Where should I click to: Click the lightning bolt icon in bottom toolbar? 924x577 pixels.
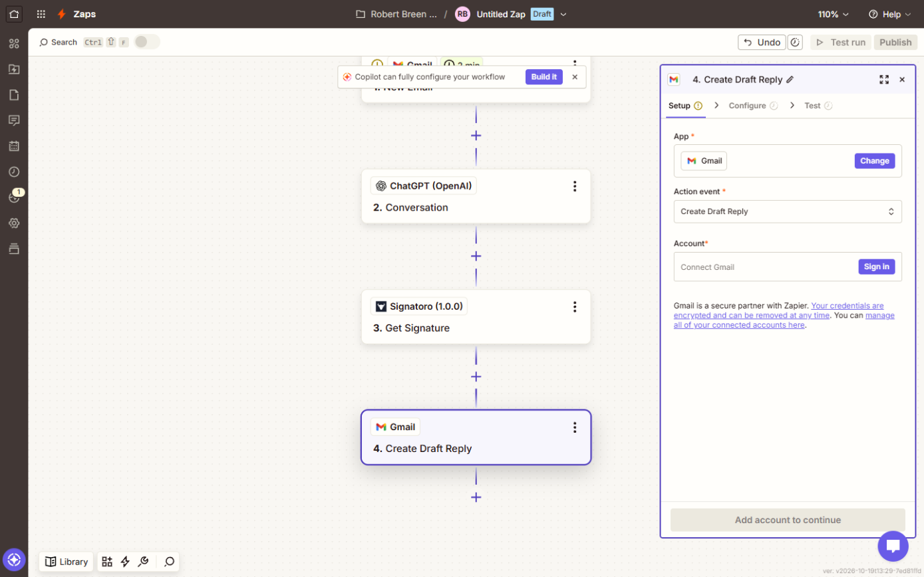click(125, 562)
